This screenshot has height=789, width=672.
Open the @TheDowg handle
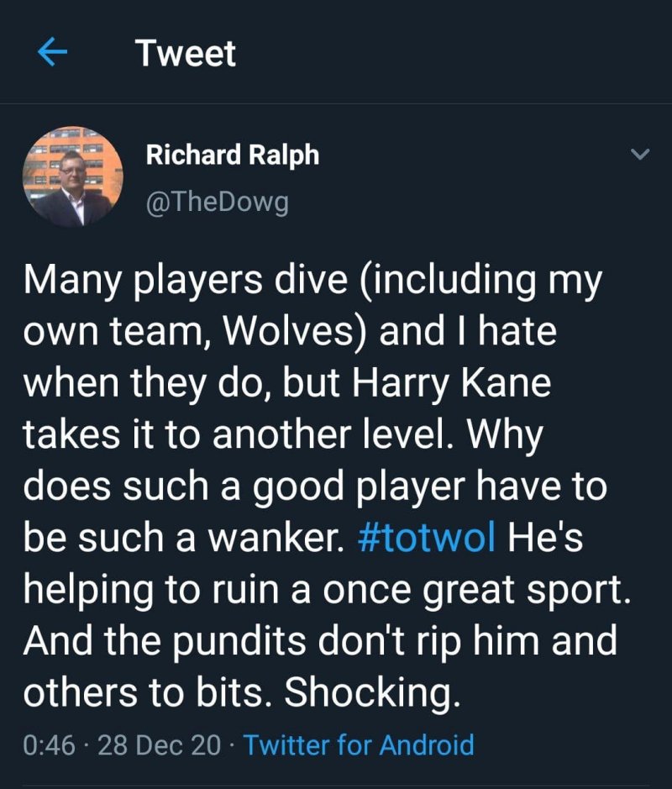(x=218, y=203)
